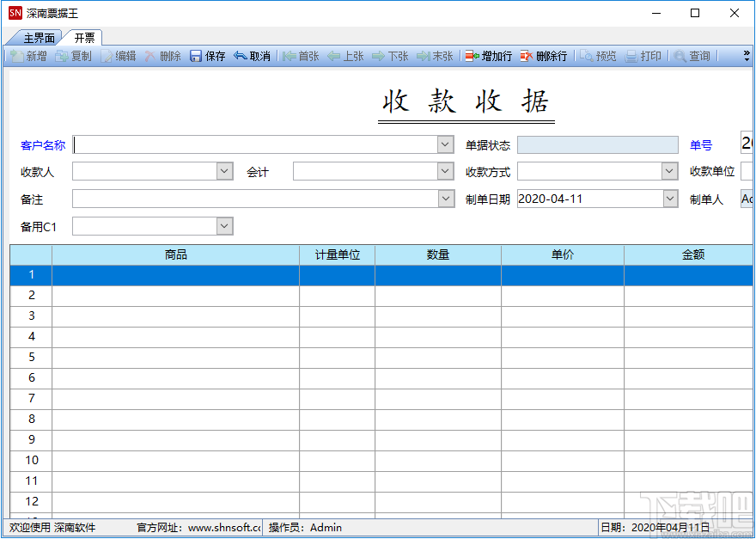Select row 1 header

point(31,274)
